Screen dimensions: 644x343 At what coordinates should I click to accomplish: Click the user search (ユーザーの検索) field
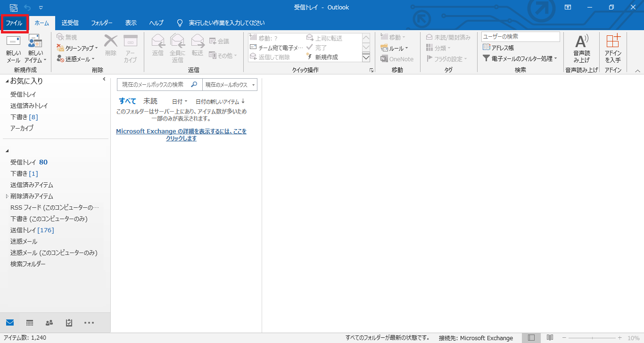click(520, 37)
